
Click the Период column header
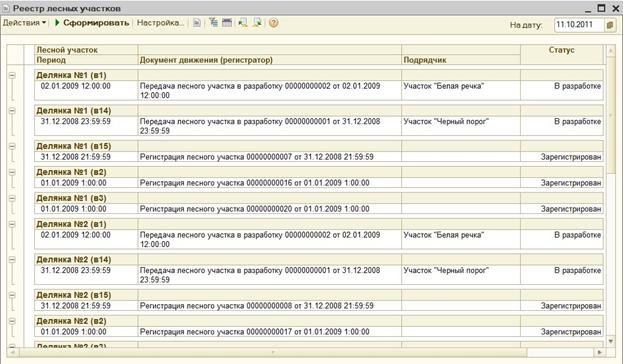click(86, 60)
